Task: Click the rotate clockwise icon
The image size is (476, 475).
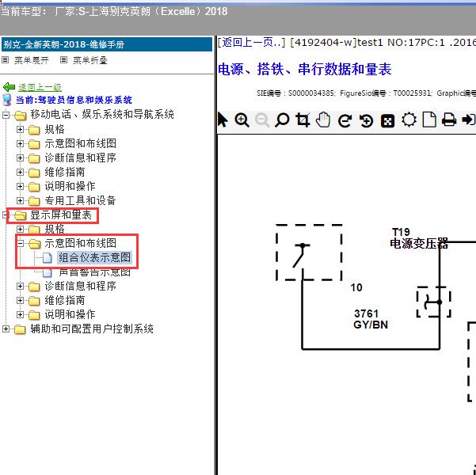Action: [x=345, y=121]
